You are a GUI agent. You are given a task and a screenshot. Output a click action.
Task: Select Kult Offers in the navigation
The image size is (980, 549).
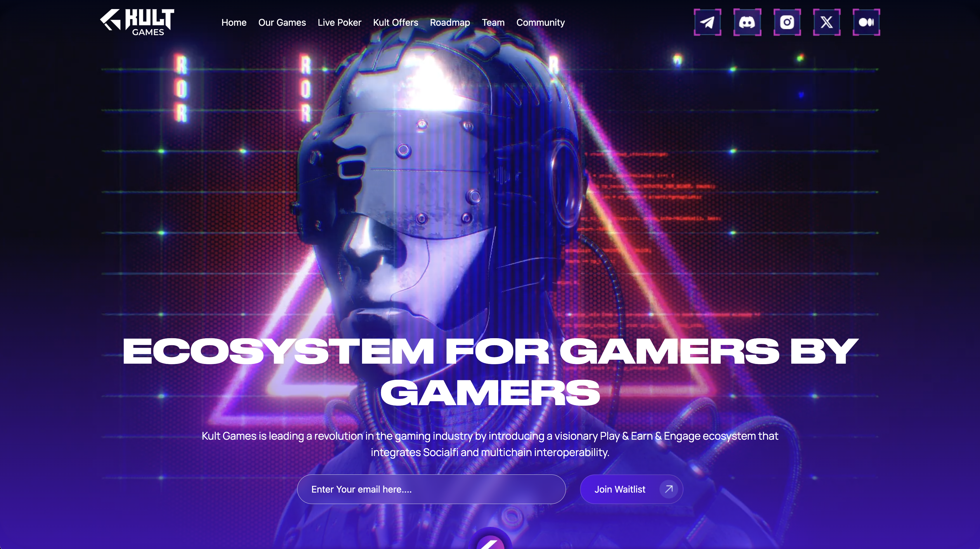[x=395, y=23]
